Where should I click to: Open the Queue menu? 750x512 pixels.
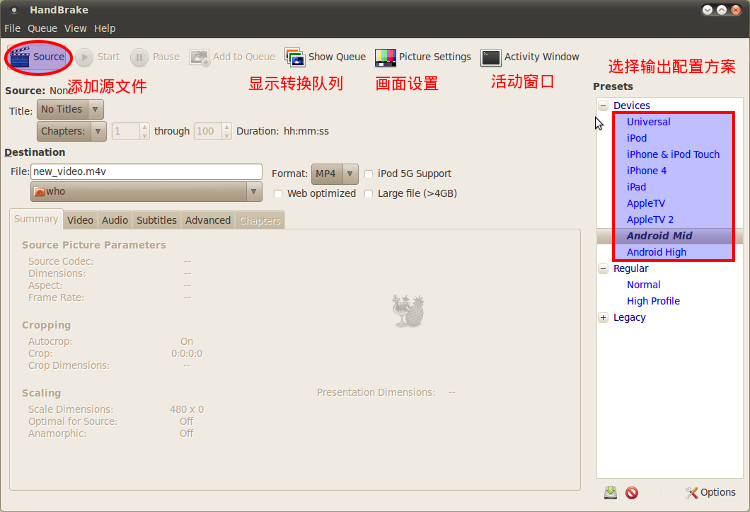42,29
